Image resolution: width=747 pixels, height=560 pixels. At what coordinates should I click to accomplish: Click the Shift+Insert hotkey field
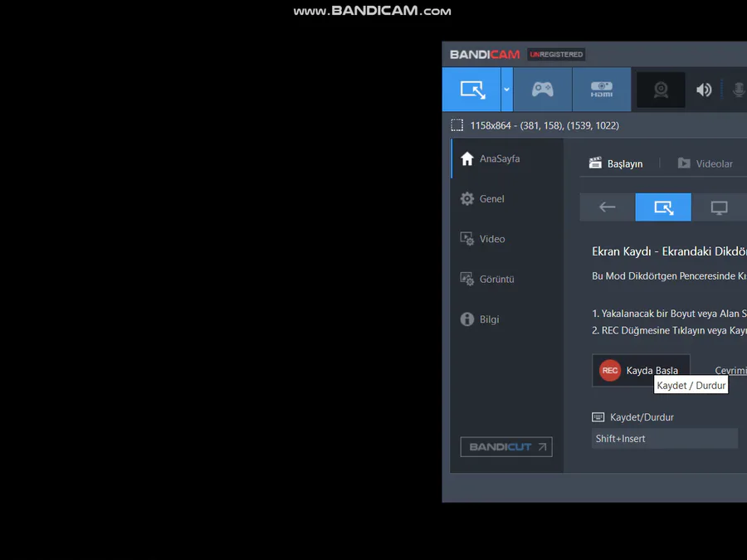point(665,439)
